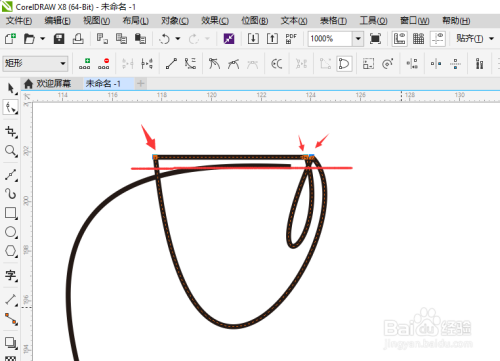Print the document using the printer icon

click(x=78, y=39)
